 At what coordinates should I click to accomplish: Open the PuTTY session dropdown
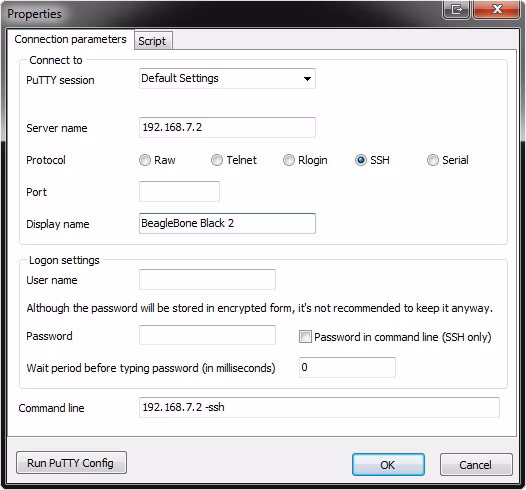(x=227, y=78)
